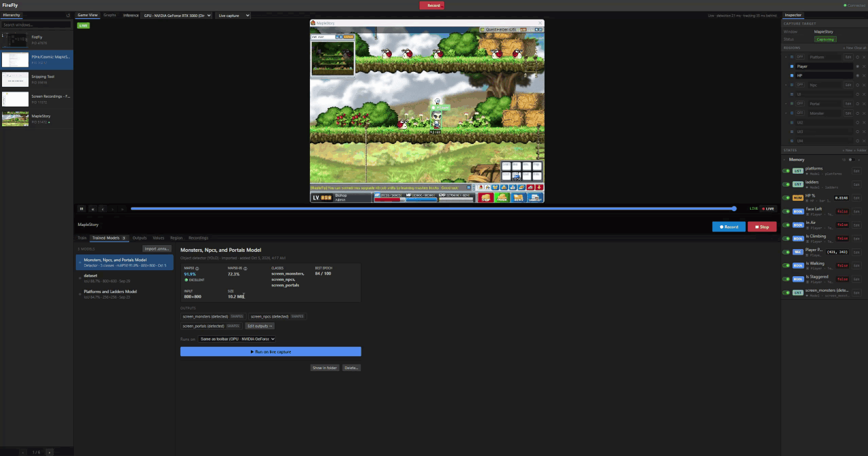Collapse the Npc region group chevron
Screen dimensions: 868x456
pos(786,85)
